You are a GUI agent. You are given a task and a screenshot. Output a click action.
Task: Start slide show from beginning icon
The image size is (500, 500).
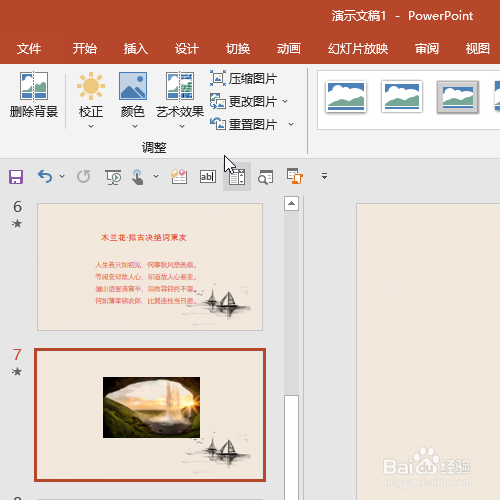113,177
